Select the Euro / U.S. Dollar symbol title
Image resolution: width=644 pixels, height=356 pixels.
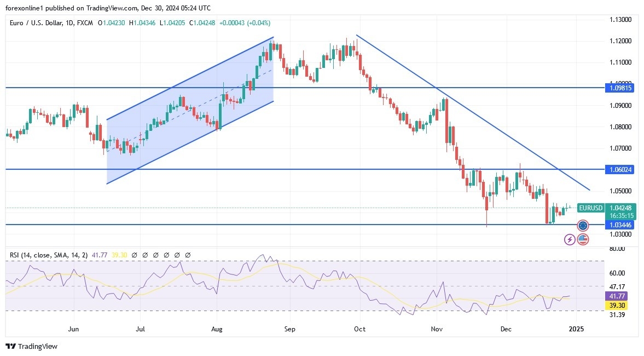pos(36,23)
